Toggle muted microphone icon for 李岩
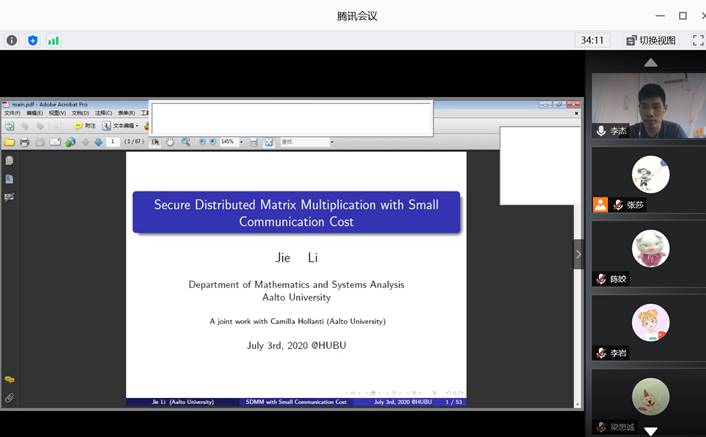The image size is (706, 437). 601,353
